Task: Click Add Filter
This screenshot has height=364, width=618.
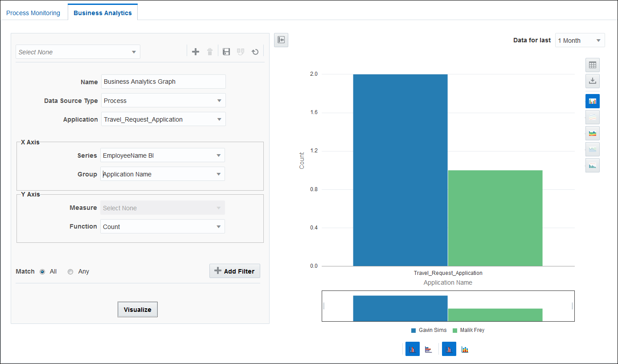Action: [234, 270]
